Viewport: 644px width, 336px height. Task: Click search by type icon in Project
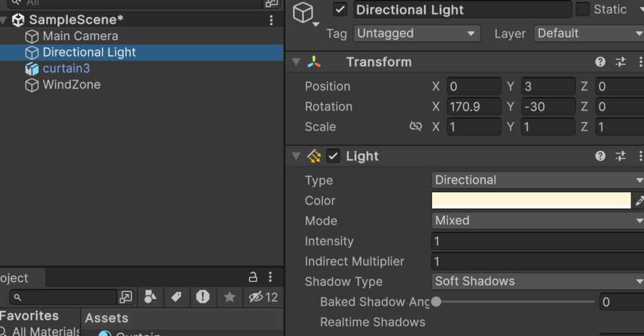point(150,297)
